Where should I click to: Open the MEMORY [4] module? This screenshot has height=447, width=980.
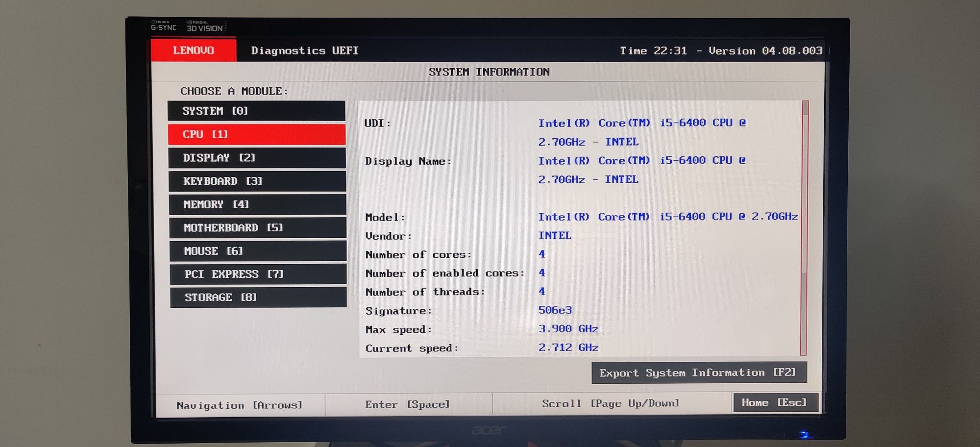click(x=258, y=204)
